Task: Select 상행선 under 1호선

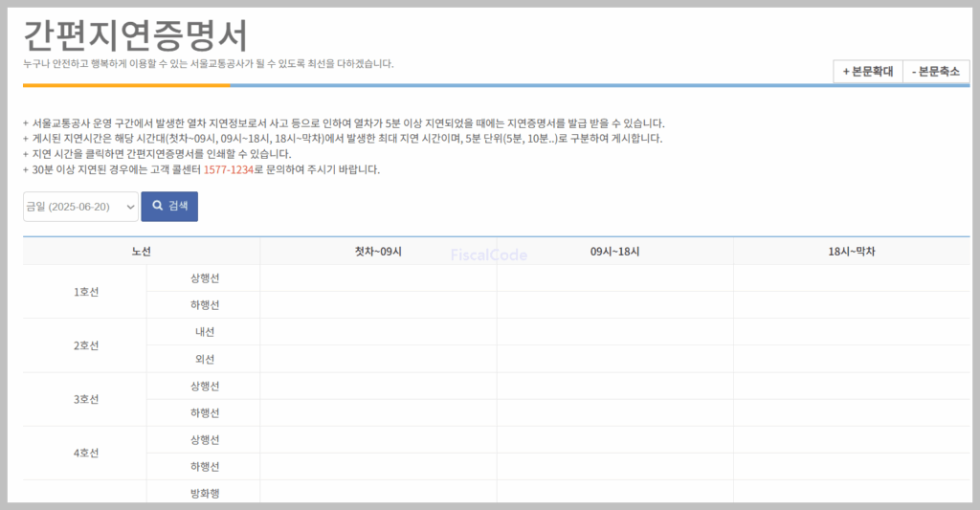Action: (204, 278)
